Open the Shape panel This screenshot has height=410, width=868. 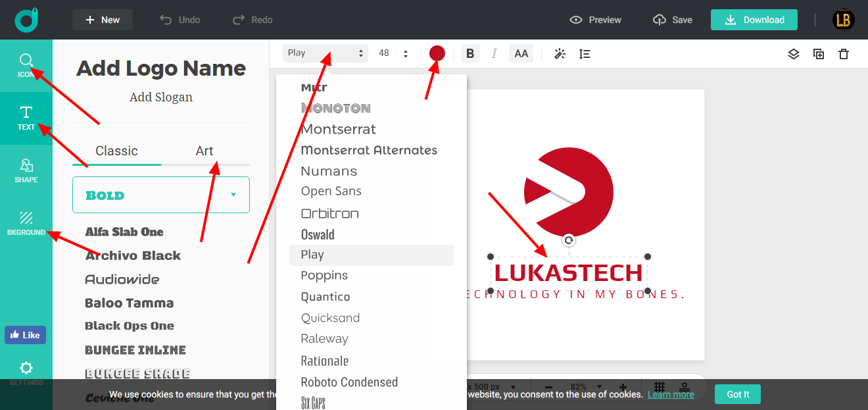tap(26, 171)
